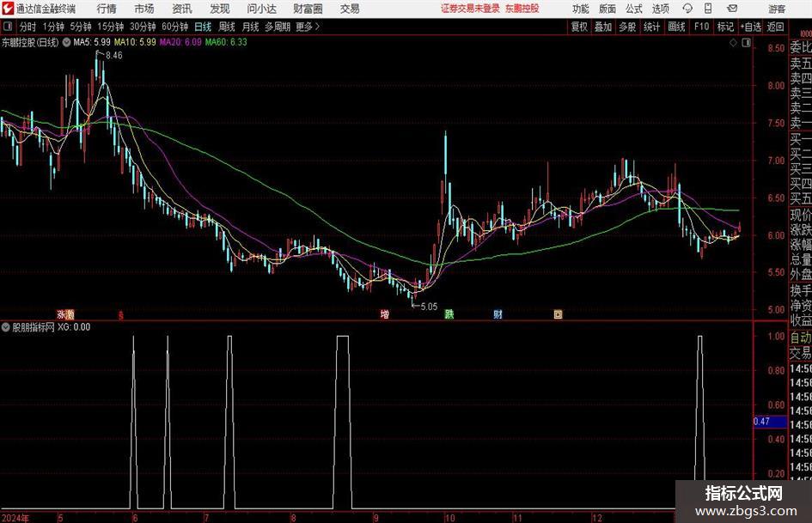This screenshot has height=523, width=812.
Task: Select 多周期 multi-period view
Action: tap(278, 27)
